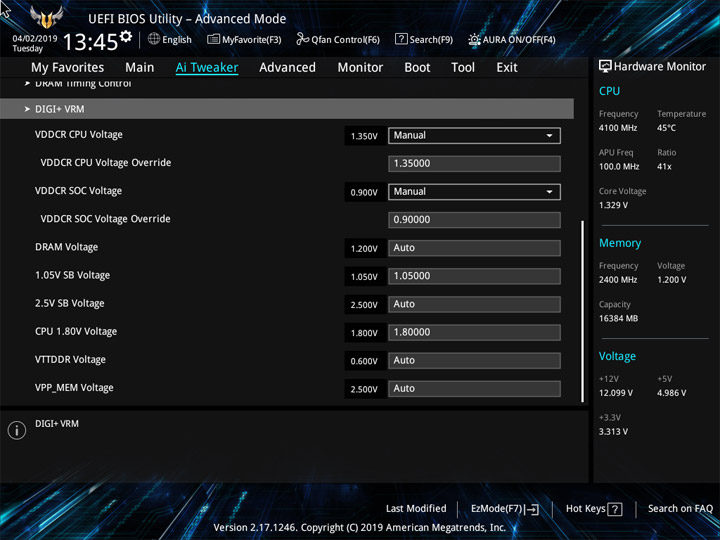Image resolution: width=720 pixels, height=540 pixels.
Task: Click the VDDCR CPU Voltage label
Action: click(x=79, y=135)
